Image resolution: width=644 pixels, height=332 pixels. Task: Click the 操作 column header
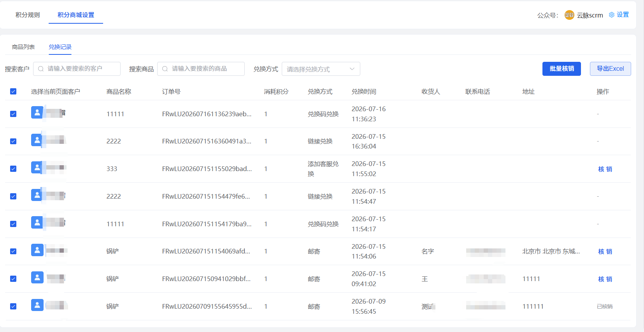point(603,91)
